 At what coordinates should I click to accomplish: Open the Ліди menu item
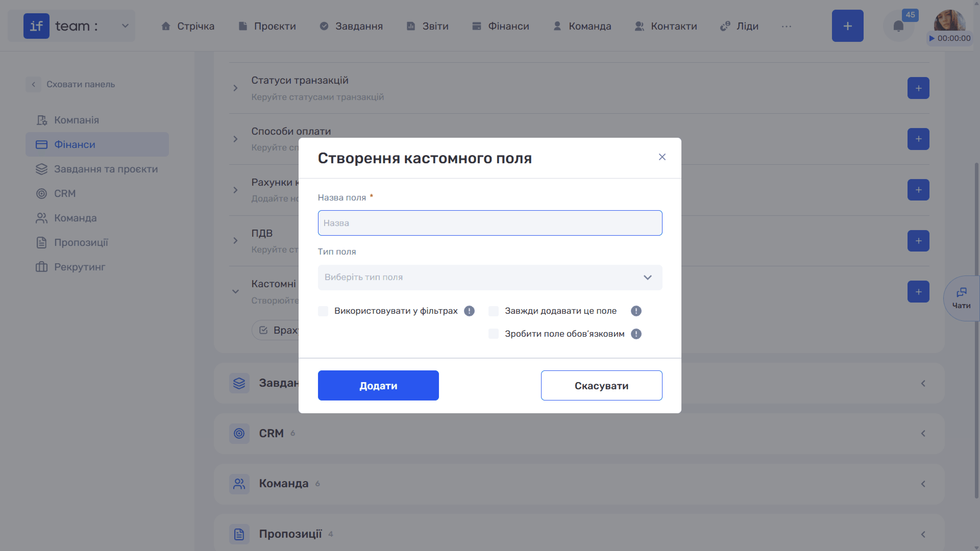pos(739,26)
